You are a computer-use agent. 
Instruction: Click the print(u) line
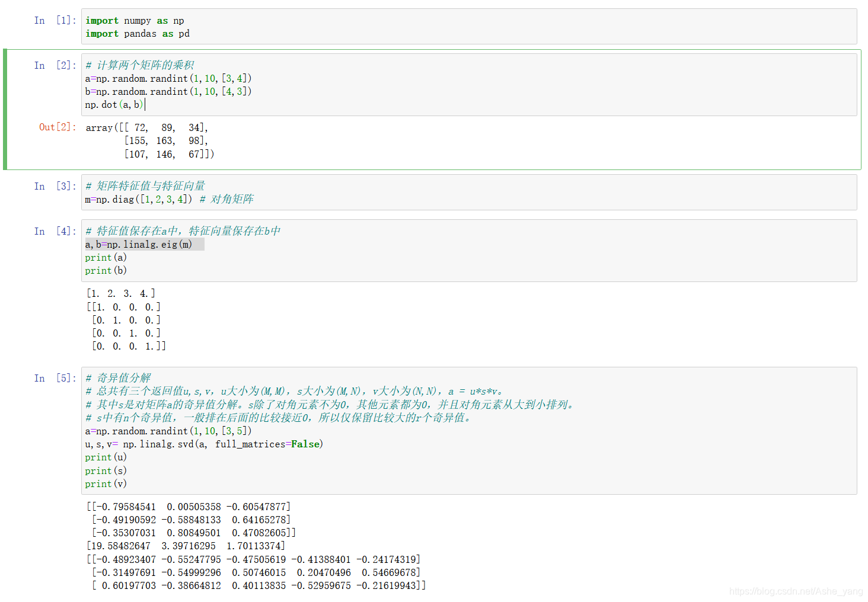click(x=106, y=457)
